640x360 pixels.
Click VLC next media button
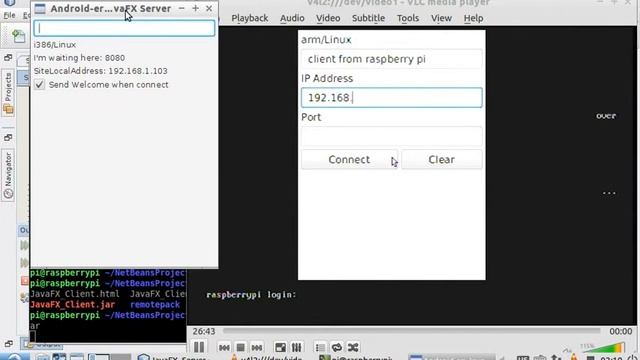click(x=257, y=347)
